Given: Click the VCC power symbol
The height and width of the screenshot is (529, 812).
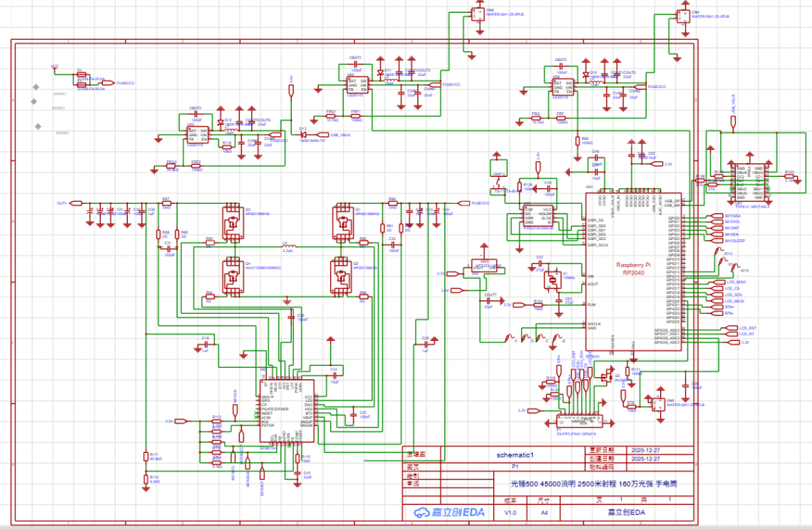Looking at the screenshot, I should [54, 68].
